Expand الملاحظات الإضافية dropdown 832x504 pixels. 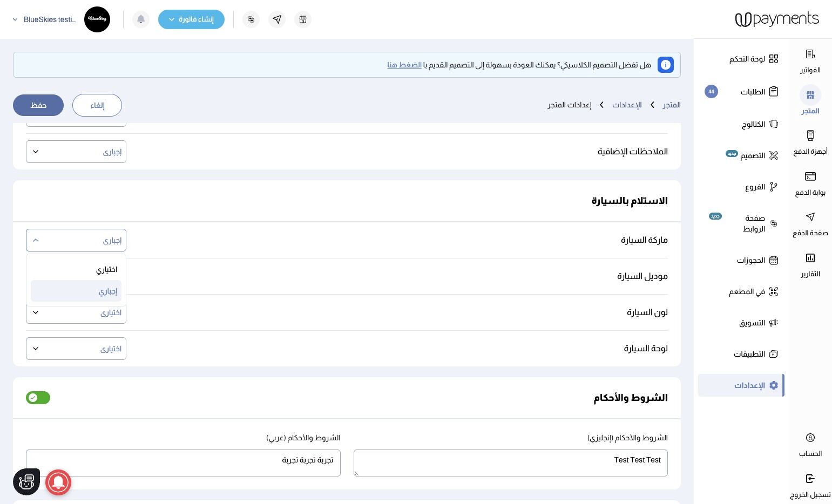[76, 152]
